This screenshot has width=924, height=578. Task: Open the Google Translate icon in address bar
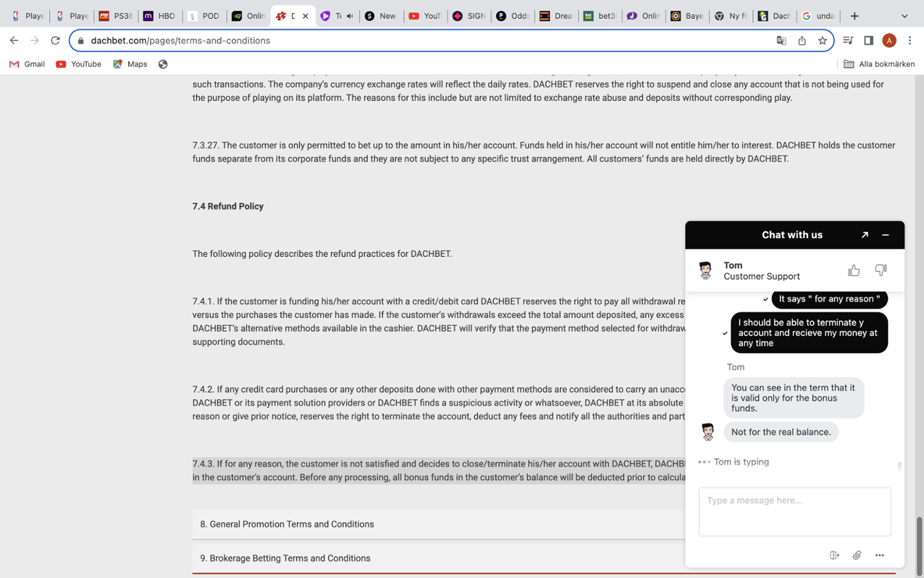click(781, 41)
